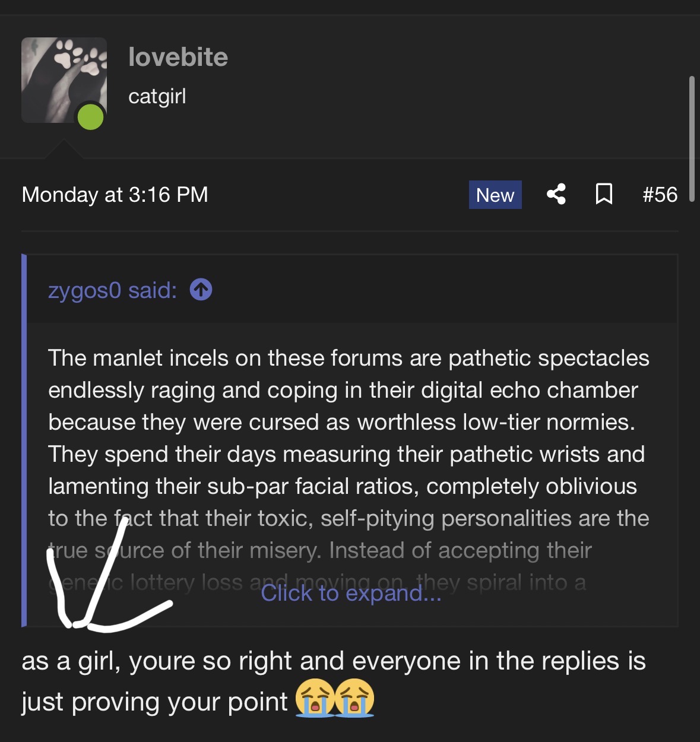Click the second crying emoji
The image size is (700, 742).
point(354,698)
